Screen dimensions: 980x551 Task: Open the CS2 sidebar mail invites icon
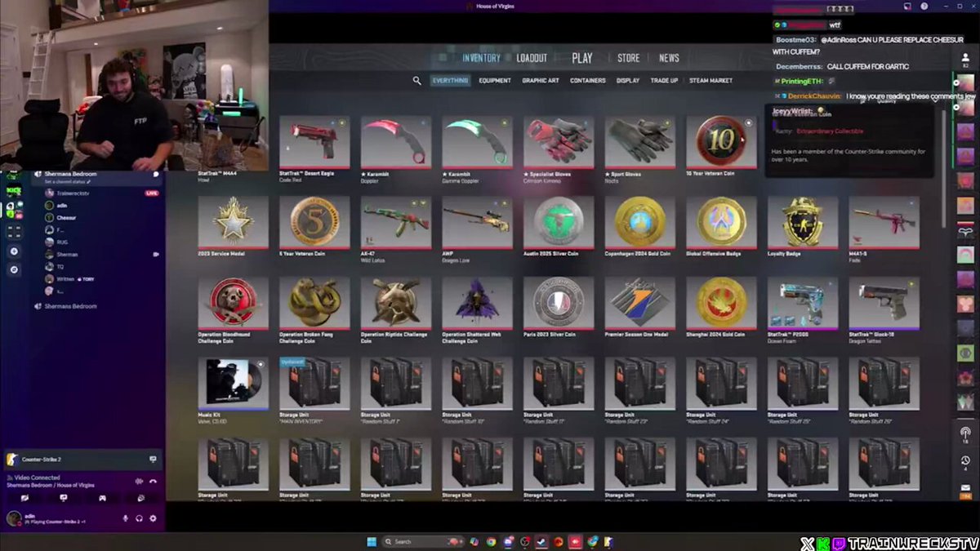[x=964, y=488]
